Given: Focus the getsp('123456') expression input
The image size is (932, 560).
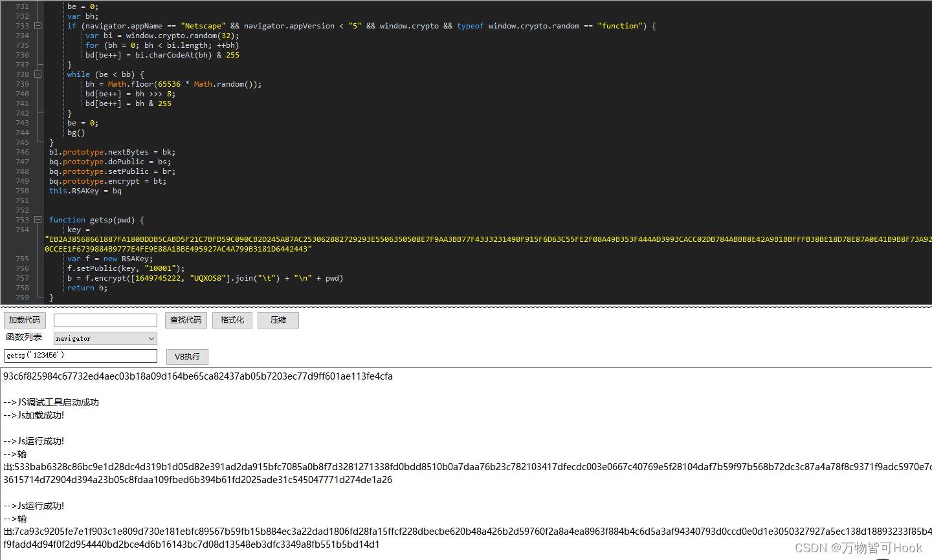Looking at the screenshot, I should (x=81, y=356).
